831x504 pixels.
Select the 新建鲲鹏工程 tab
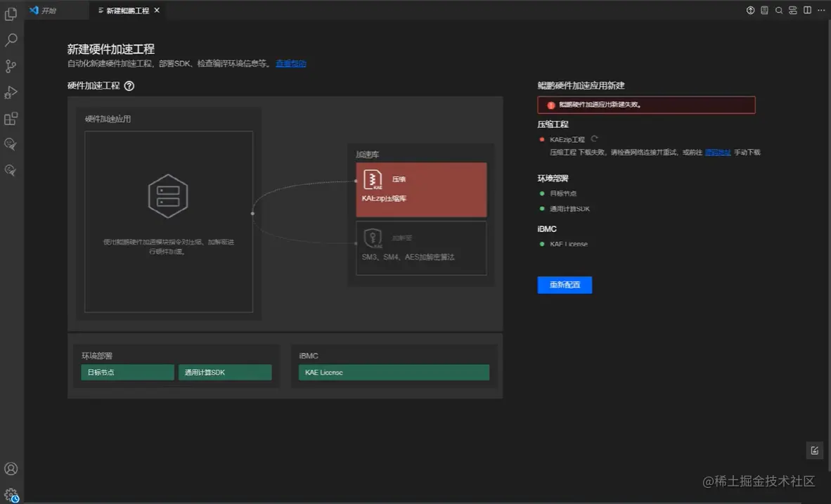click(x=127, y=11)
